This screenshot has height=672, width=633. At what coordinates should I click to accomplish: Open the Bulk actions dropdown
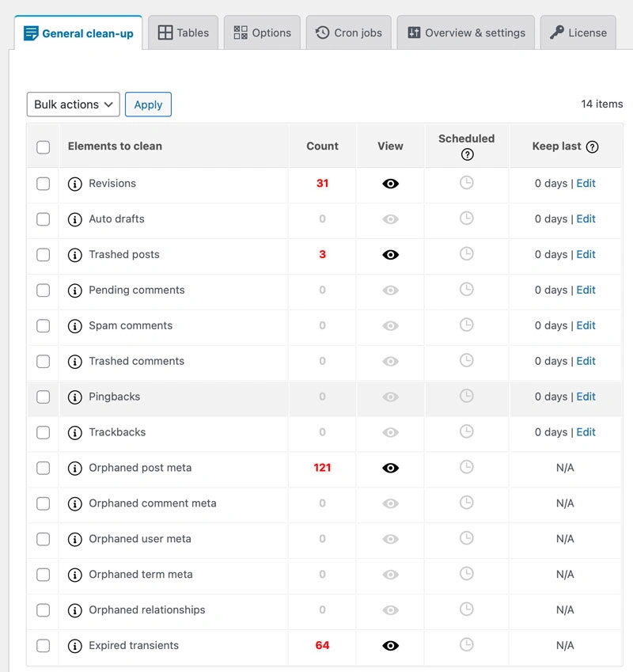[74, 104]
